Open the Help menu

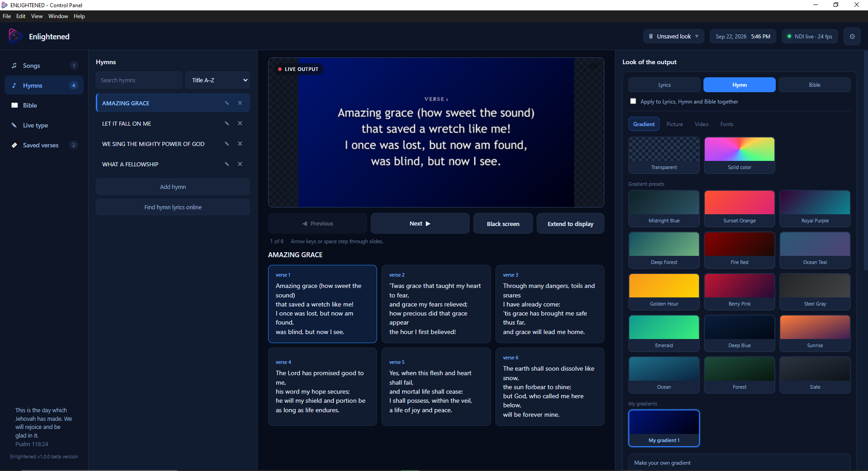[79, 16]
